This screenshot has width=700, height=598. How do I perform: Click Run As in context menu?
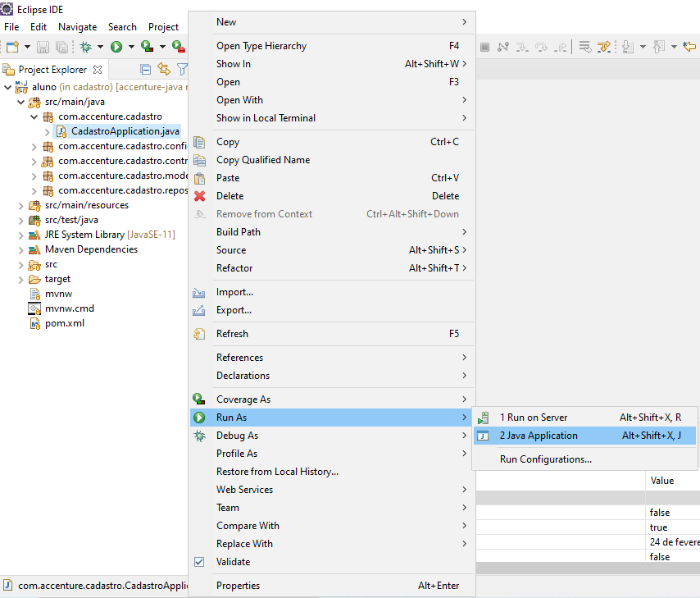pyautogui.click(x=331, y=418)
